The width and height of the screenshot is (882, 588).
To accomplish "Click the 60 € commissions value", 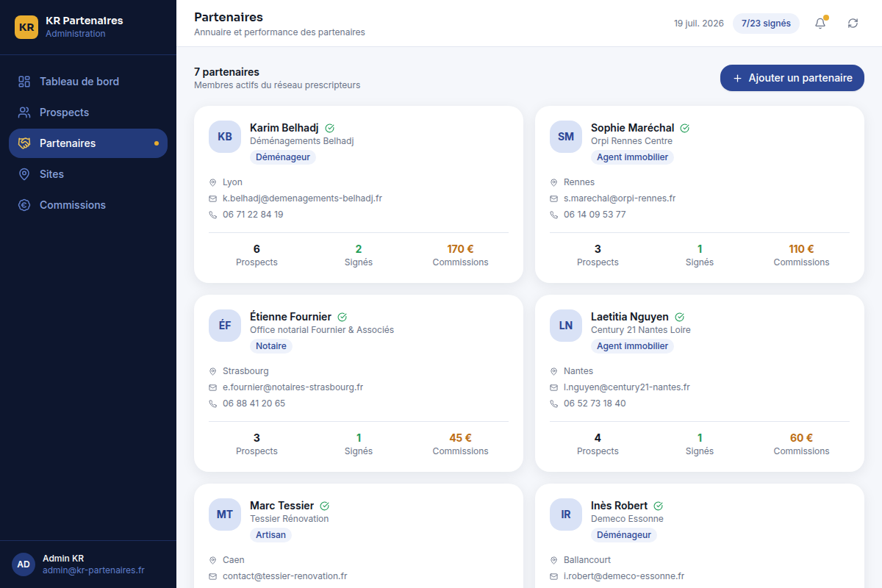I will tap(801, 438).
